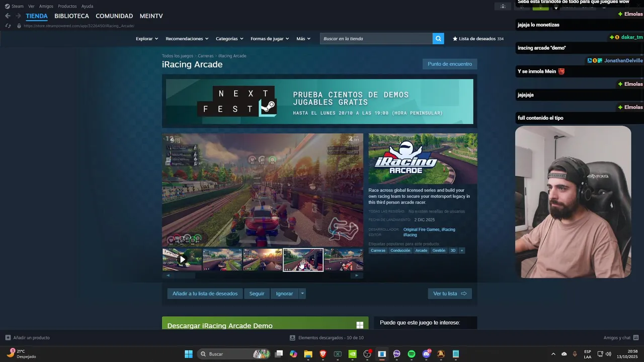Go forward with the right arrow

[18, 16]
